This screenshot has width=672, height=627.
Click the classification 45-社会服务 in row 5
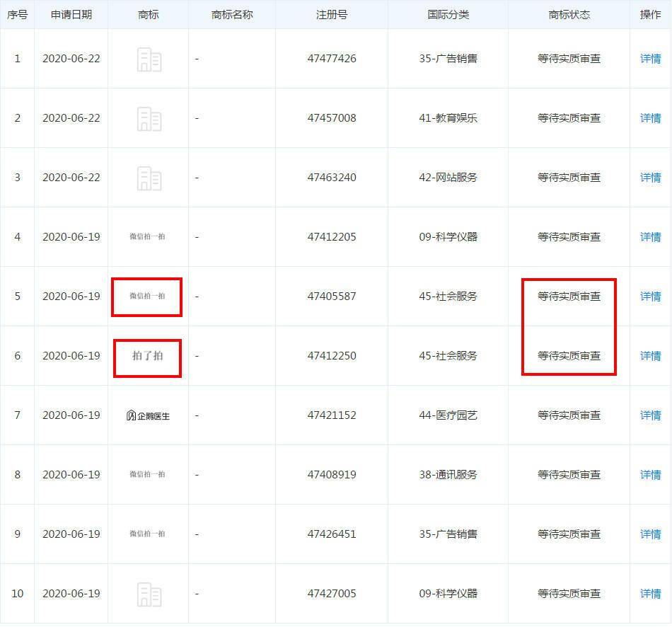(446, 297)
